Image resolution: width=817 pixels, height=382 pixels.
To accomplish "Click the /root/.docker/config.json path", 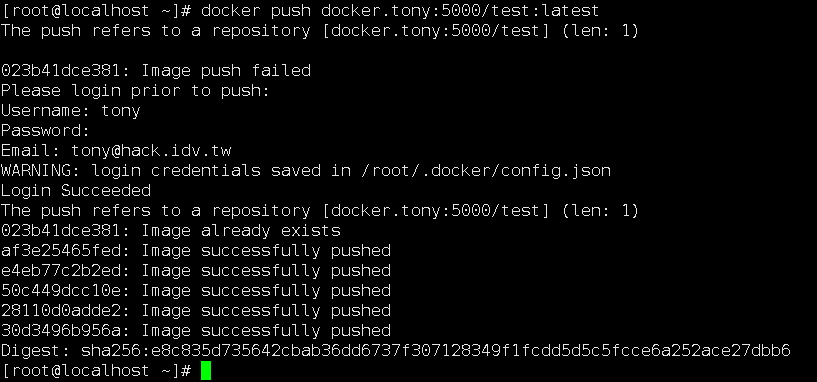I will point(486,170).
